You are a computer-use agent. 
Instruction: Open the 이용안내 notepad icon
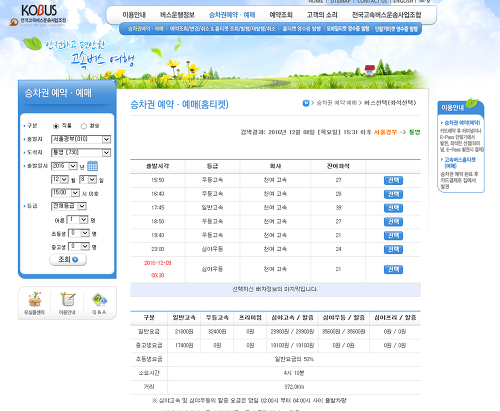coord(67,303)
